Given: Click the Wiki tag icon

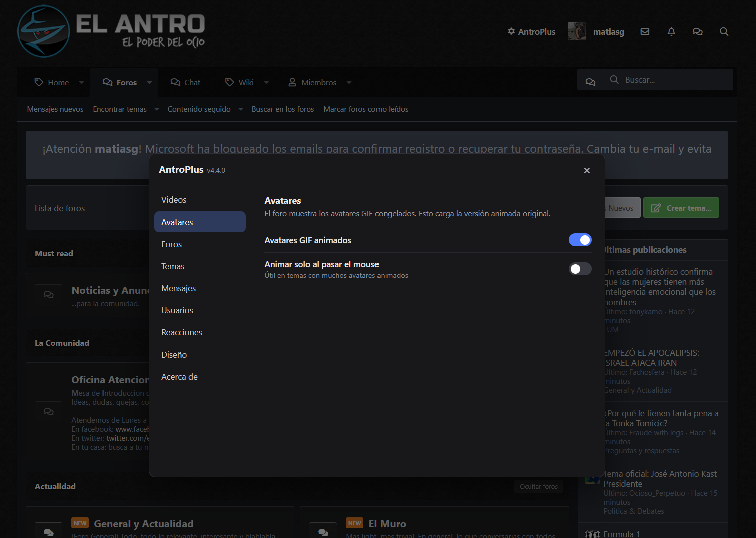Looking at the screenshot, I should tap(229, 82).
